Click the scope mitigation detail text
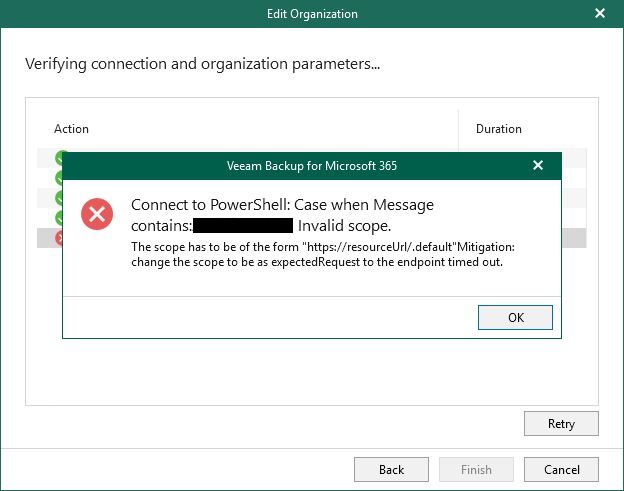This screenshot has height=491, width=624. [323, 254]
